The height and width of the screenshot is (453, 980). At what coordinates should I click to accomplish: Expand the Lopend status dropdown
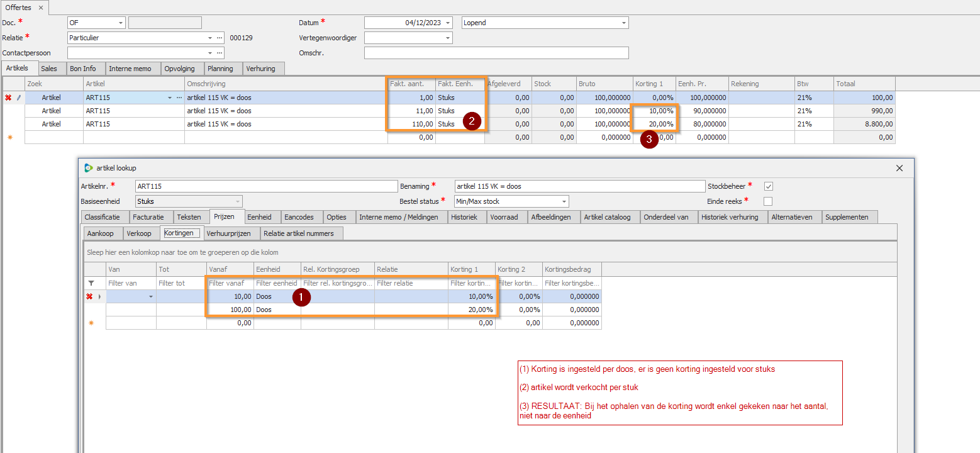tap(624, 23)
